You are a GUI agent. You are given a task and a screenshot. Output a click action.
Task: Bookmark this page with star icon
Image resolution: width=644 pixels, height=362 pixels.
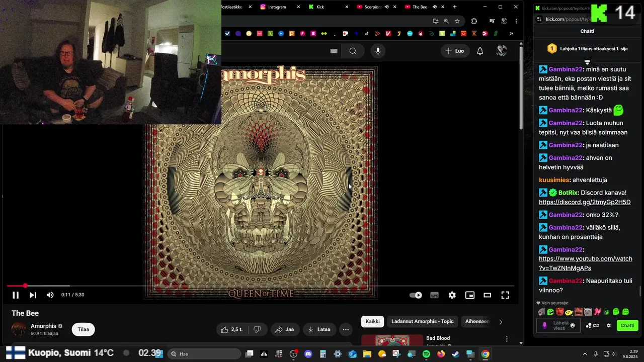[x=457, y=21]
